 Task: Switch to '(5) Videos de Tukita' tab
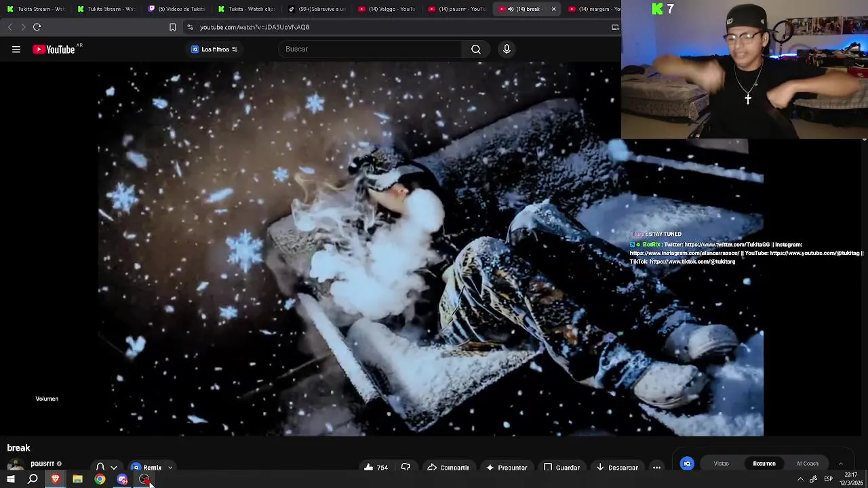[x=176, y=9]
